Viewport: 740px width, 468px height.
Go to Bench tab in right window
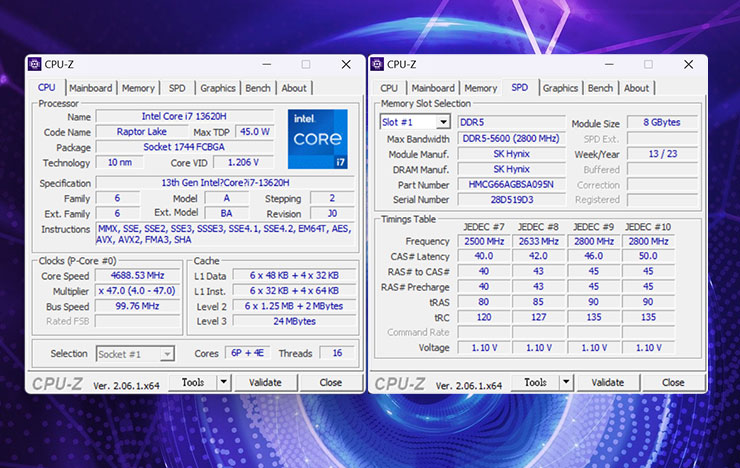point(600,88)
